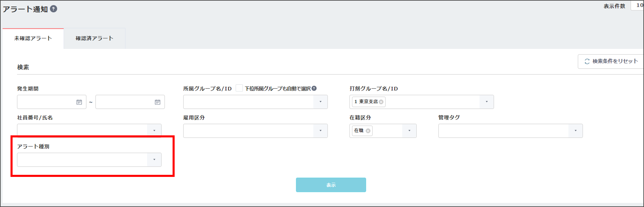
Task: Click help icon beside アラート通知 title
Action: pos(53,9)
